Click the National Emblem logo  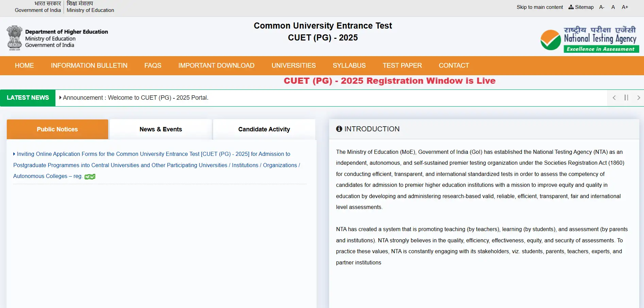(x=15, y=38)
